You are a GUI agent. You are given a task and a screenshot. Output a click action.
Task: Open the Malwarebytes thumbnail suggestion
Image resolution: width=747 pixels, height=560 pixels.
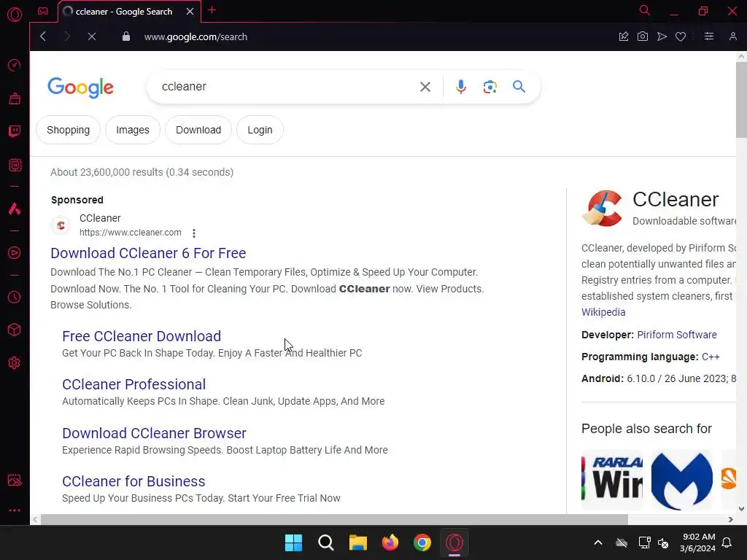pyautogui.click(x=682, y=480)
